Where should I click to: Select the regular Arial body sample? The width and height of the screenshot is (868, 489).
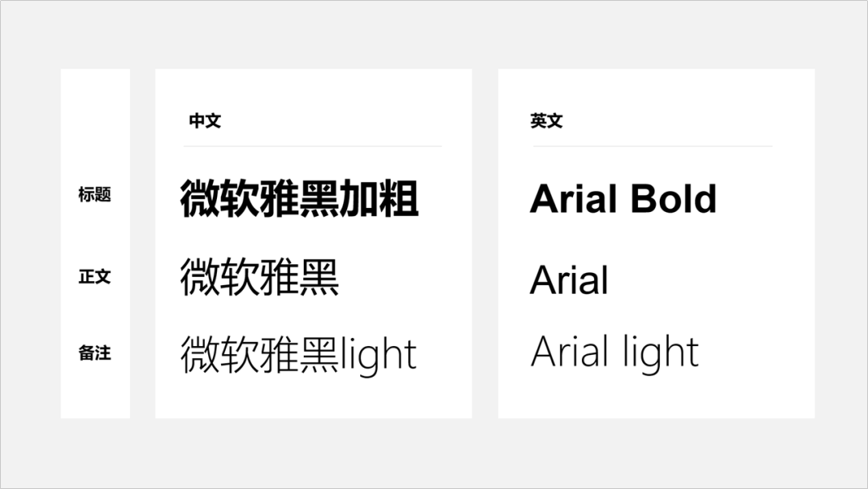569,279
